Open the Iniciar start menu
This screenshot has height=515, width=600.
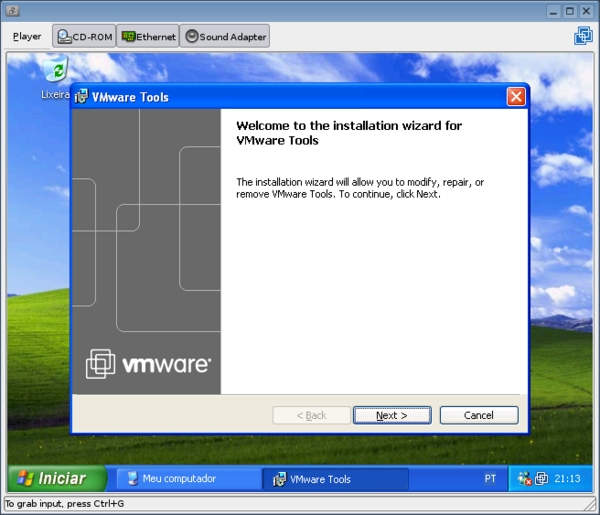click(57, 478)
